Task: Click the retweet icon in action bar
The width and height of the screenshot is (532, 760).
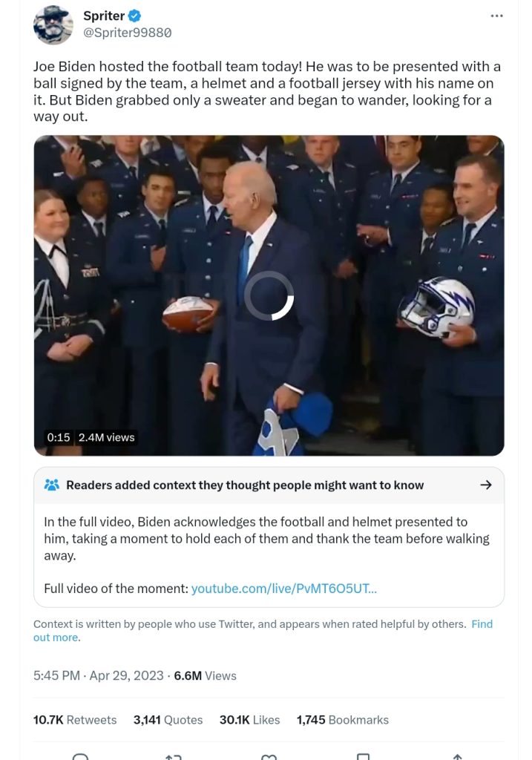Action: (174, 756)
